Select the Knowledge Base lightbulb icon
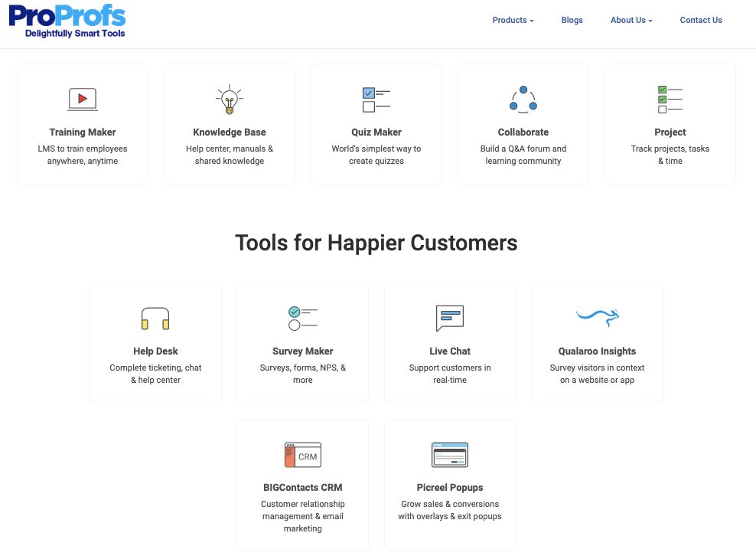 click(x=229, y=98)
